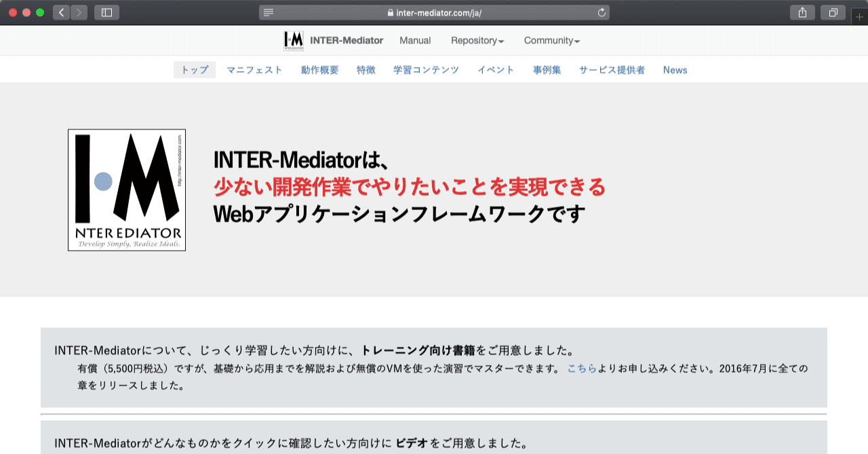
Task: Select the サービス提供者 tab
Action: pyautogui.click(x=612, y=70)
